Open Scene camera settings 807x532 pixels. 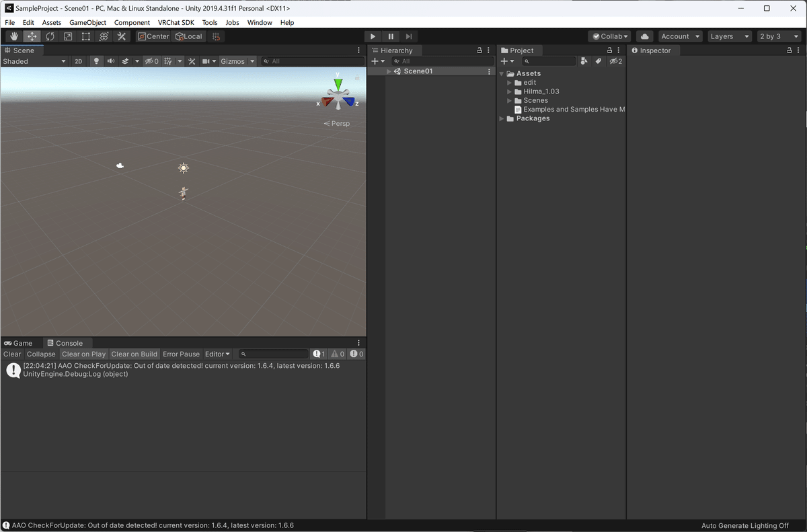[208, 61]
